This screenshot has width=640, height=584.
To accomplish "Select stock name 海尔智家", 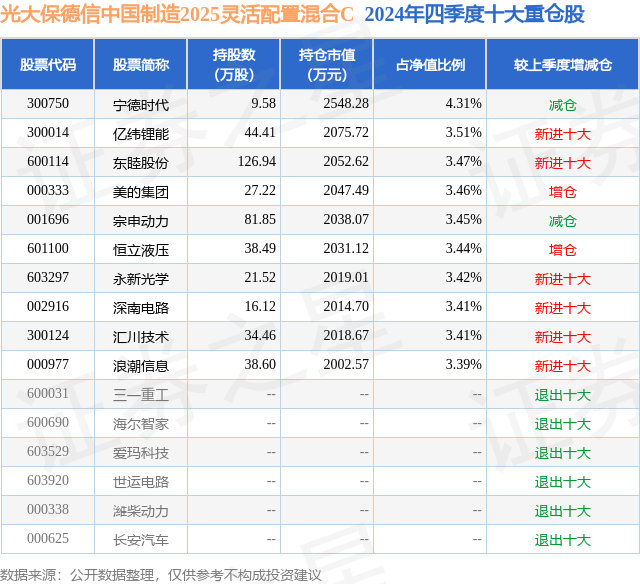I will [141, 424].
